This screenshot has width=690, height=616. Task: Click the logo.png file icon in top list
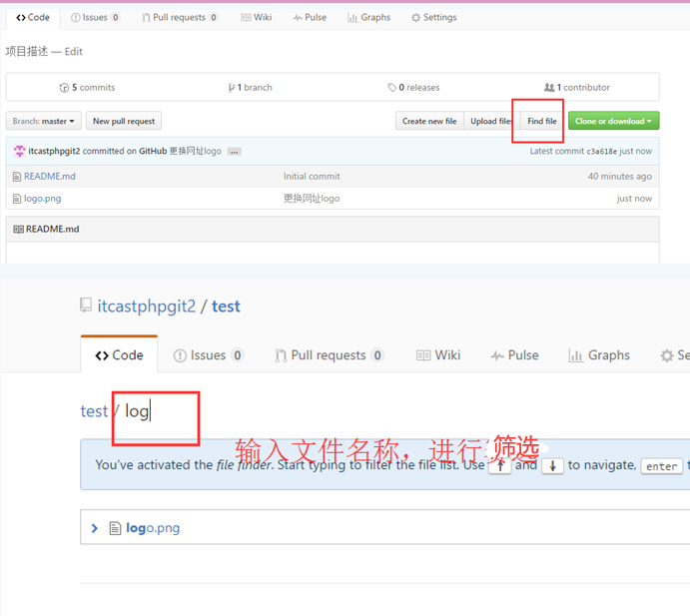tap(17, 199)
